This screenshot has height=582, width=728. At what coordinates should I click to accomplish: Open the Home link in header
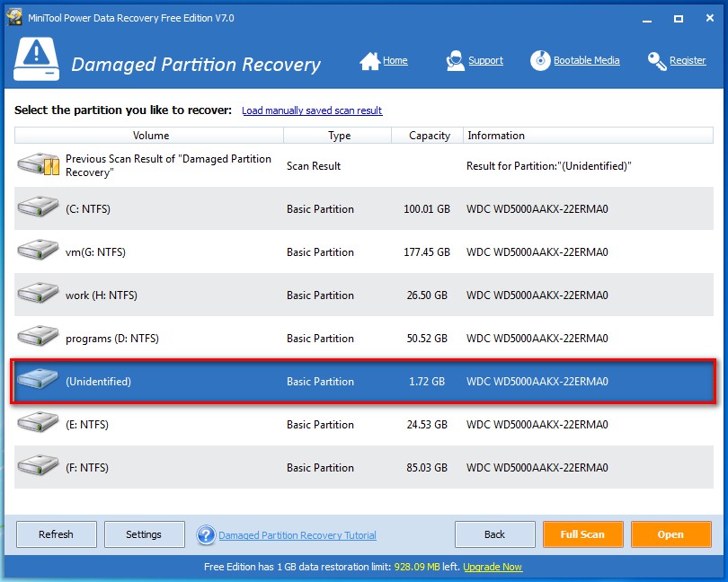(395, 61)
